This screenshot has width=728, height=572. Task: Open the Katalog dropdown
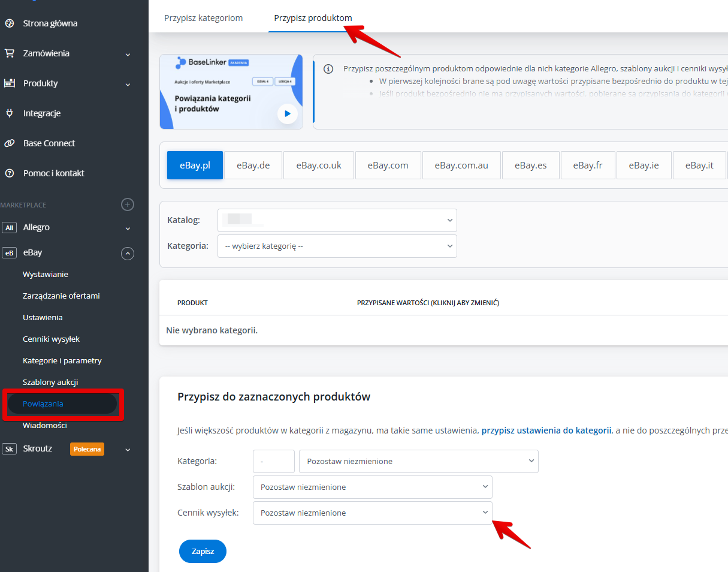tap(337, 220)
